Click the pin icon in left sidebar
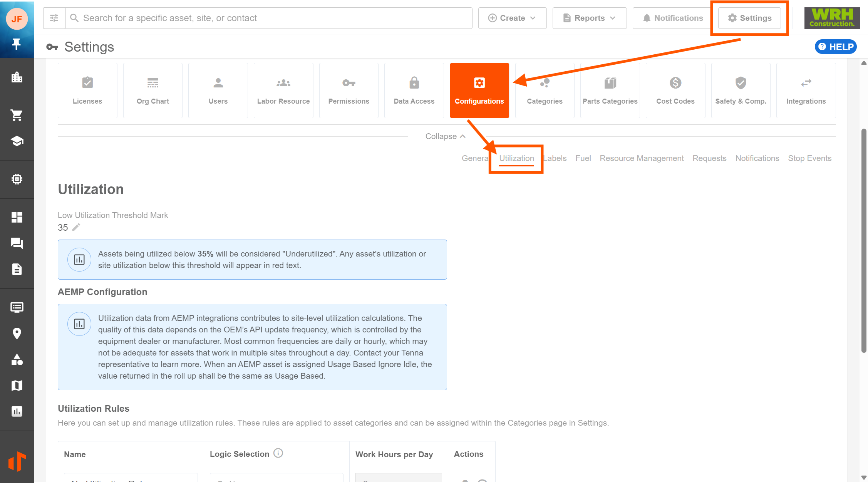 [16, 44]
